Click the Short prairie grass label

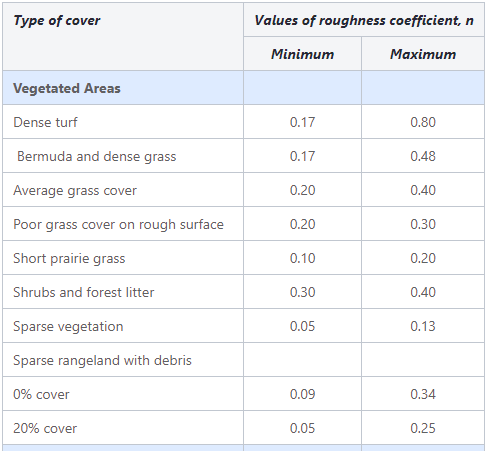(69, 259)
